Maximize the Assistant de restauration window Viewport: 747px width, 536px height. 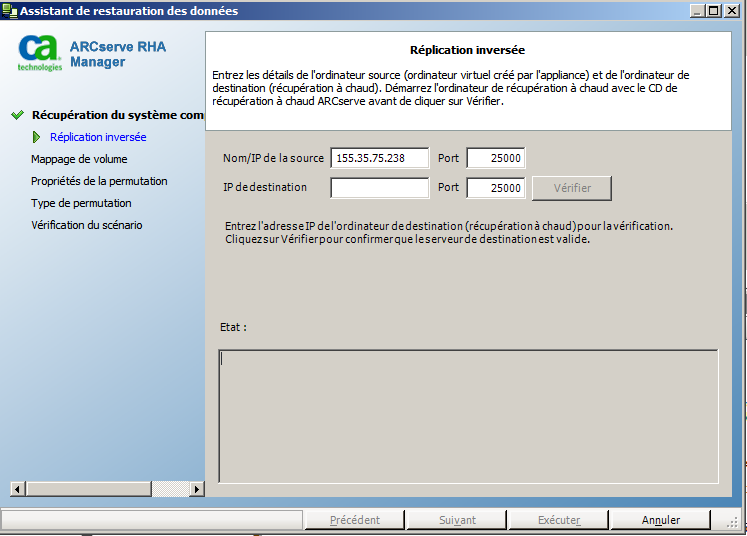[x=714, y=10]
